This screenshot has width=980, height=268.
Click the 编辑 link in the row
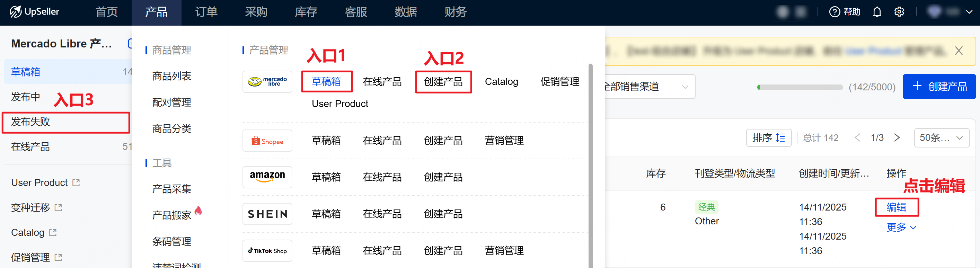coord(896,207)
